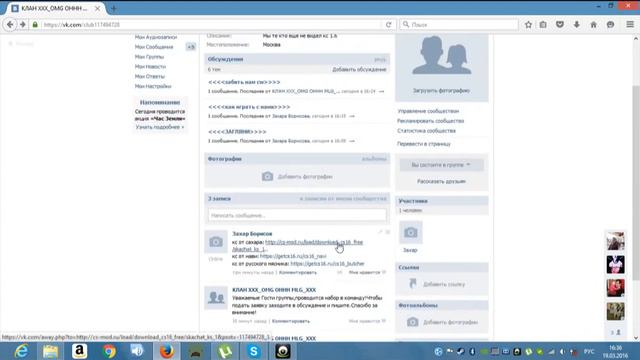Like Захар Борисов's post
Screen dimensions: 640x360
pyautogui.click(x=367, y=272)
